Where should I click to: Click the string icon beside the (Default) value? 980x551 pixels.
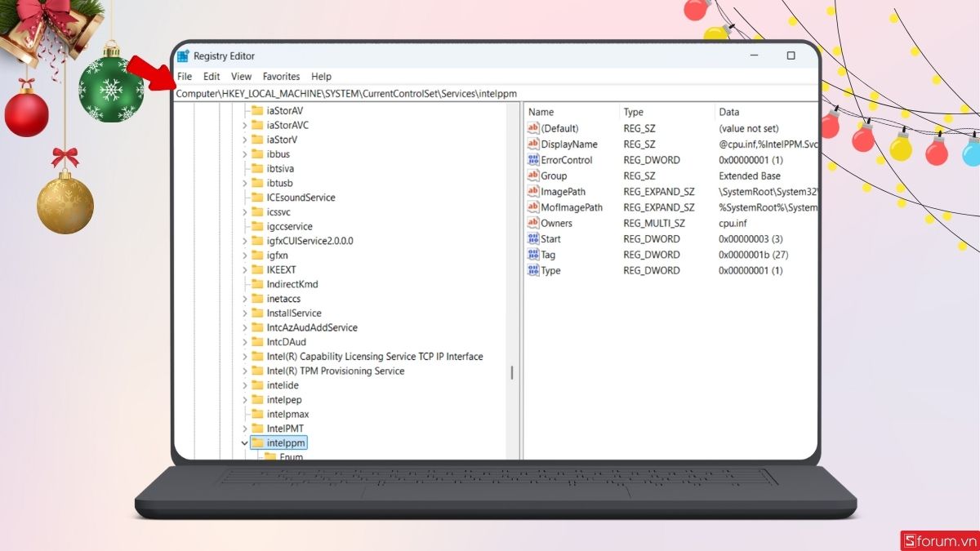(x=533, y=128)
